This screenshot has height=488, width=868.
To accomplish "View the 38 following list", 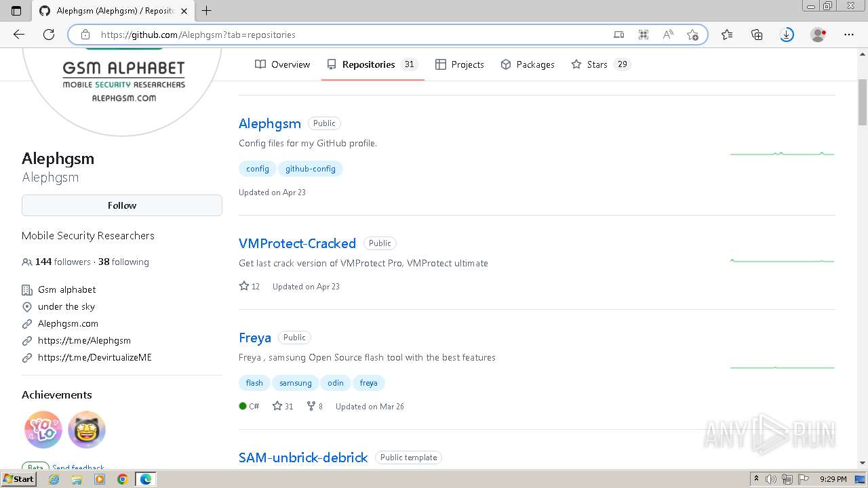I will pos(123,262).
